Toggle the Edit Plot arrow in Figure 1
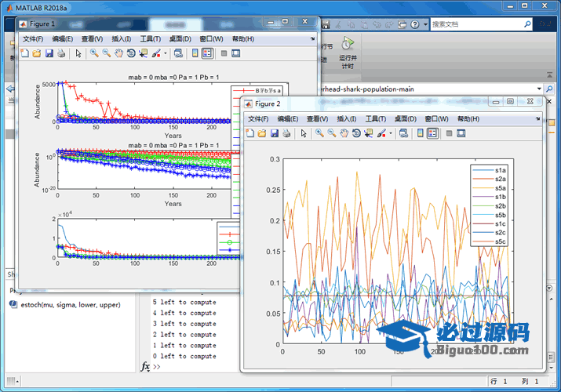561x392 pixels. (78, 53)
